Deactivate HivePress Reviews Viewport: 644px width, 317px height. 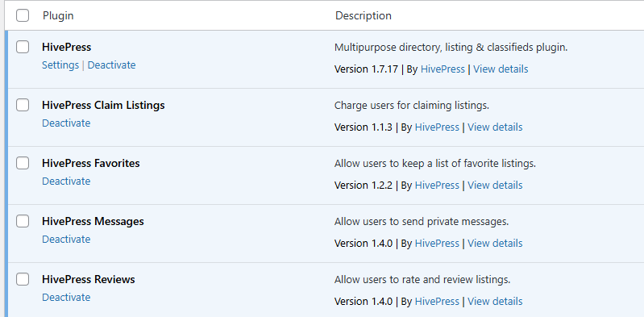[x=66, y=298]
